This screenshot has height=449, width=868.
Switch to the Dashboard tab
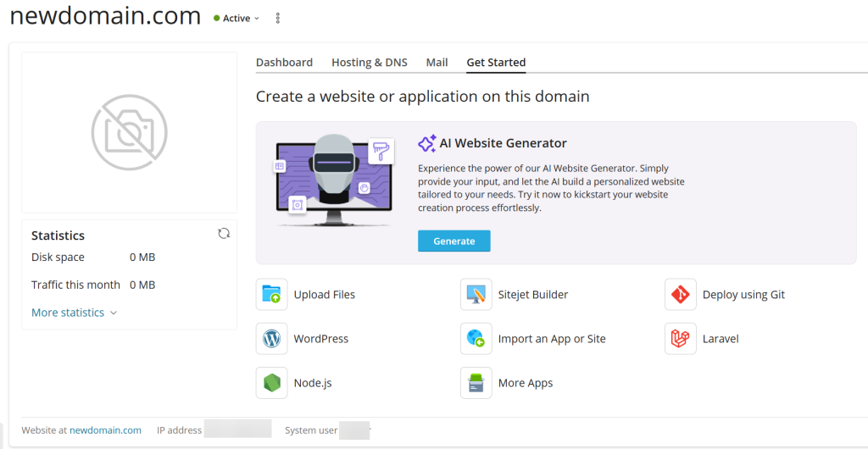284,63
